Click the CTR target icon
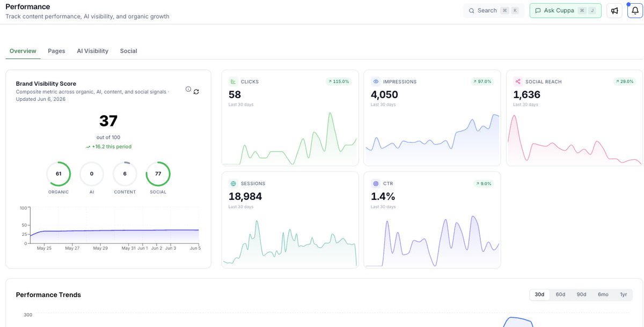 [x=376, y=183]
